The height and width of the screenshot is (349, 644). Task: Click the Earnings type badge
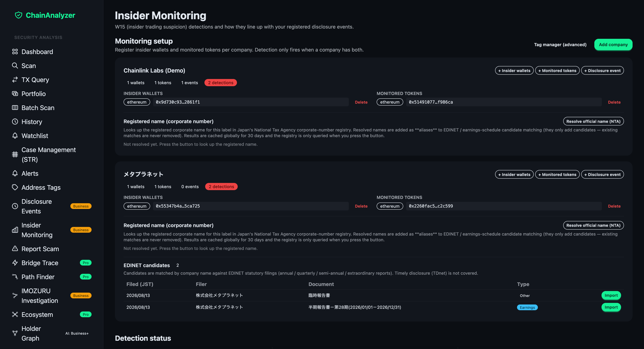527,307
